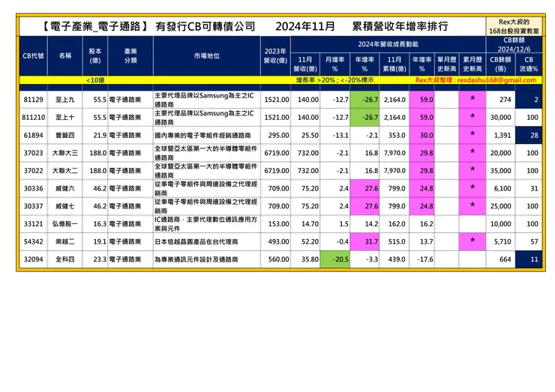Viewport: 555px width, 392px height.
Task: Select CB code 37023
Action: coord(33,153)
